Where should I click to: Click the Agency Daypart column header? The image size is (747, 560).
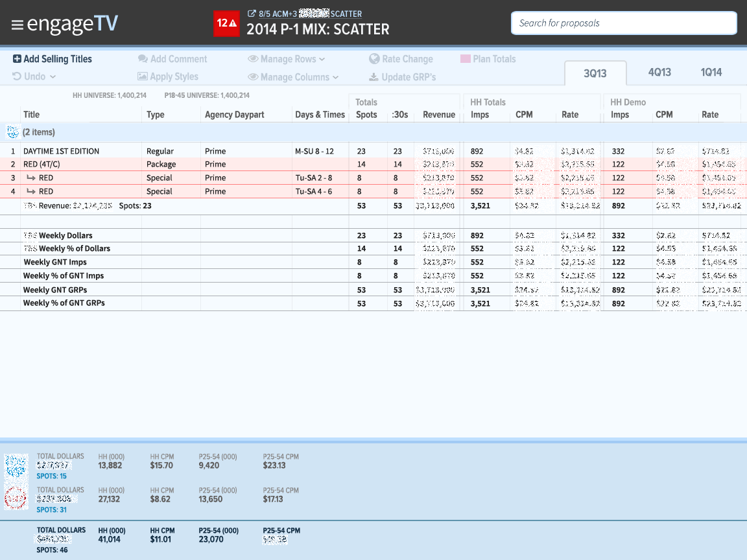pyautogui.click(x=234, y=115)
